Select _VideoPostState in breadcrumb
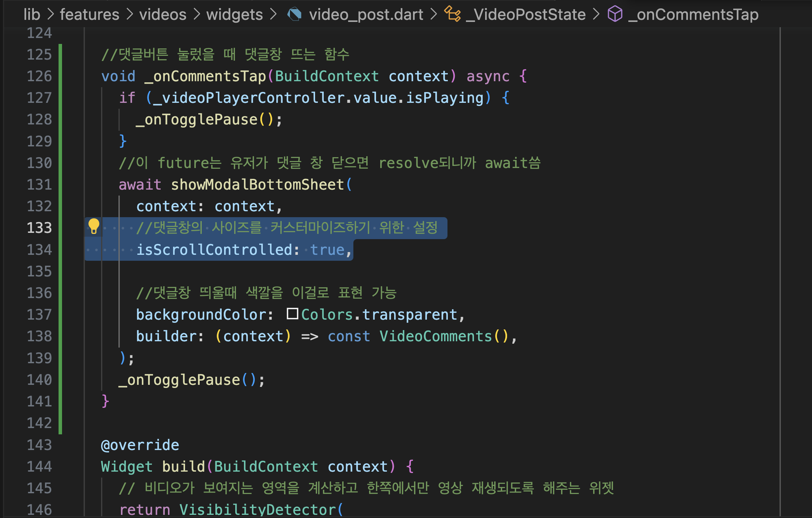The width and height of the screenshot is (812, 518). (x=526, y=14)
